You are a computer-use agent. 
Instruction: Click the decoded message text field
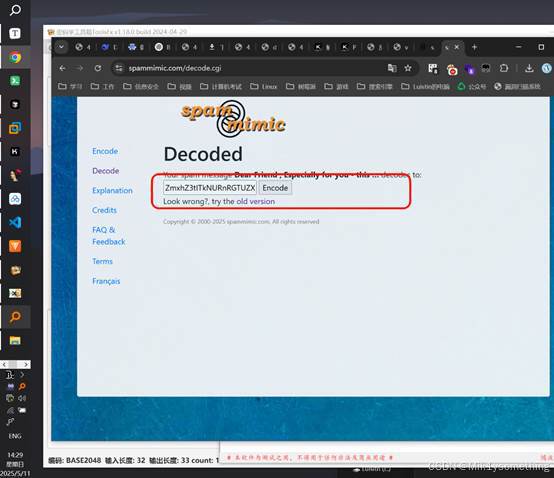click(210, 188)
